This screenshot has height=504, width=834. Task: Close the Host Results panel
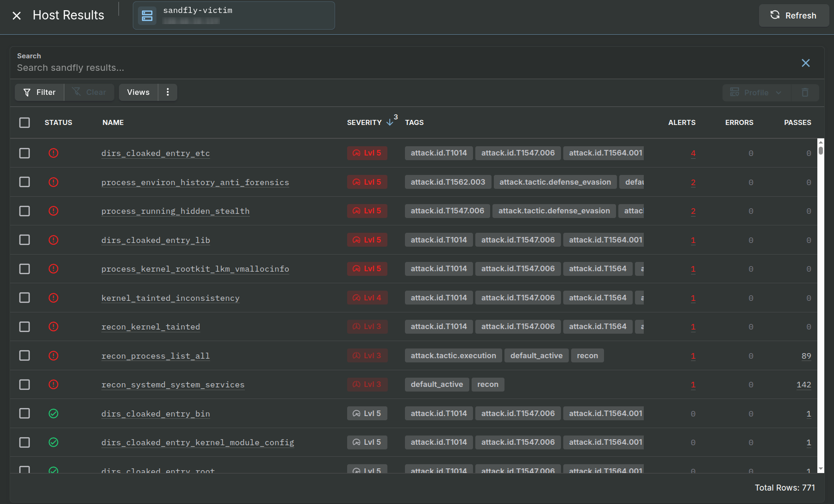[17, 16]
